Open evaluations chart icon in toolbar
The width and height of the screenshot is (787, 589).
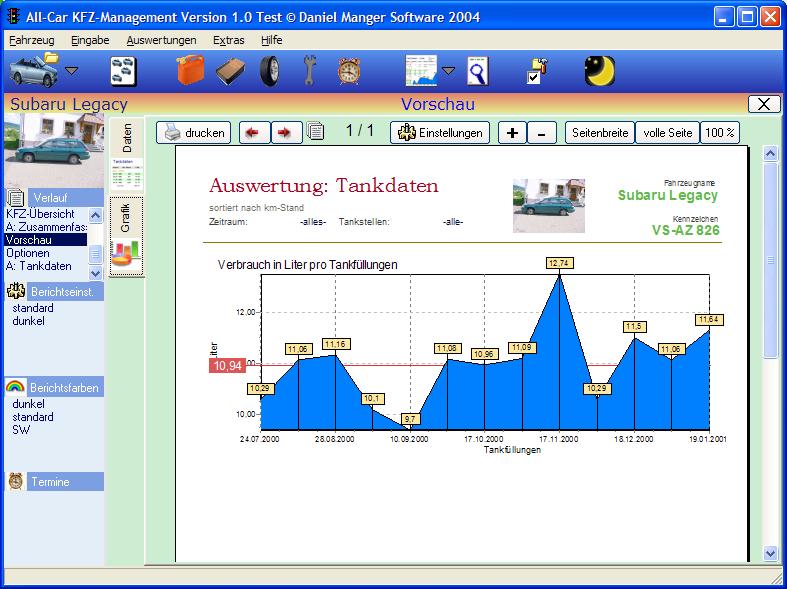click(421, 71)
